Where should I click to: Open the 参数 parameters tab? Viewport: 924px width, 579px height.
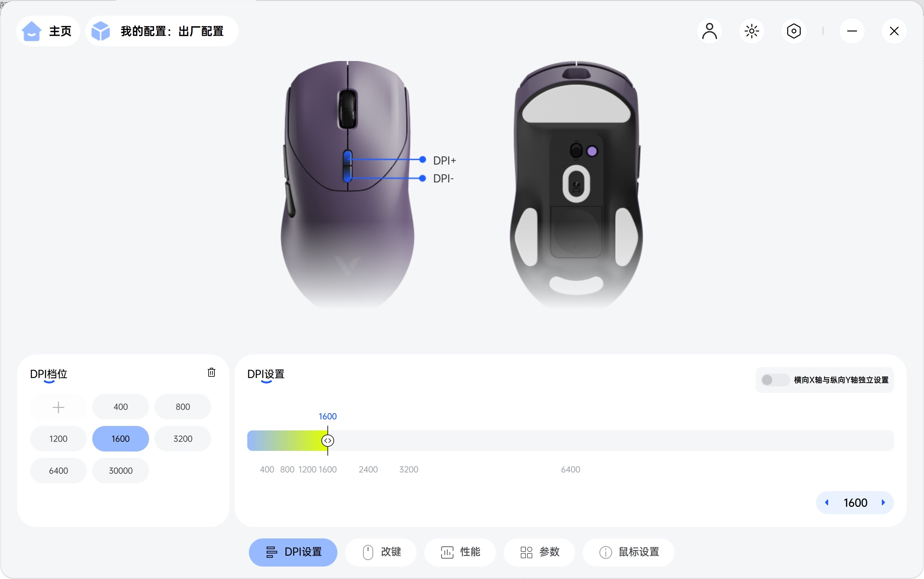coord(539,552)
